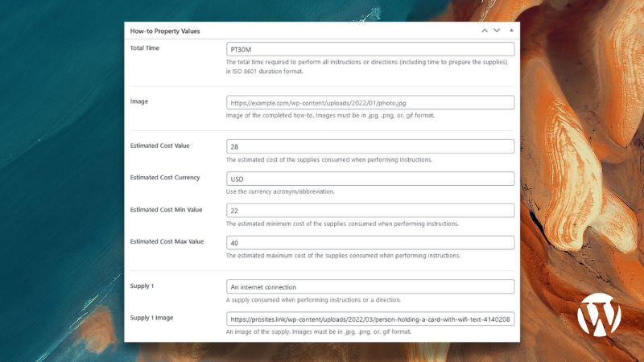Click the Supply 1 Image label
The height and width of the screenshot is (362, 644).
pos(152,318)
